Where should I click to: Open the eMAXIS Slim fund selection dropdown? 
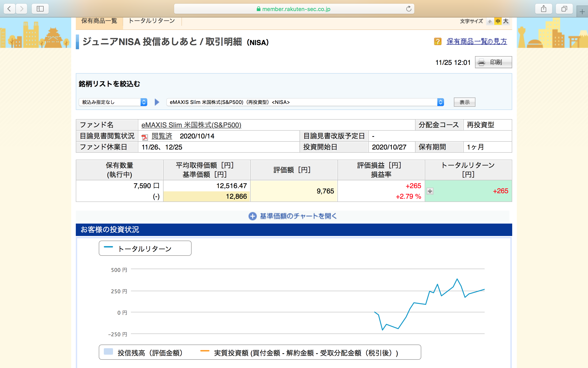point(305,102)
